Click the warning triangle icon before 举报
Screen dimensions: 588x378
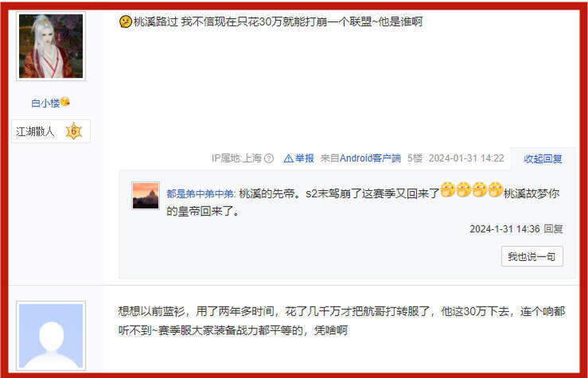pos(288,158)
